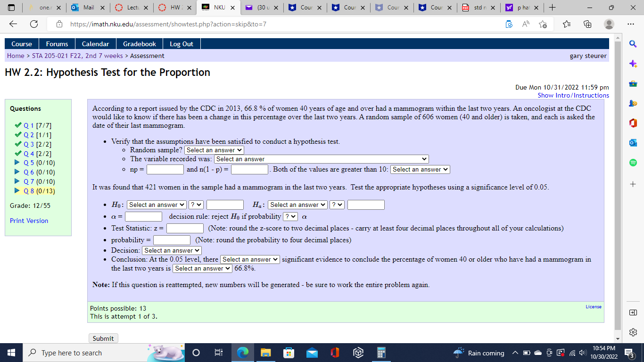644x362 pixels.
Task: Open the Mail app on the taskbar
Action: coord(312,353)
